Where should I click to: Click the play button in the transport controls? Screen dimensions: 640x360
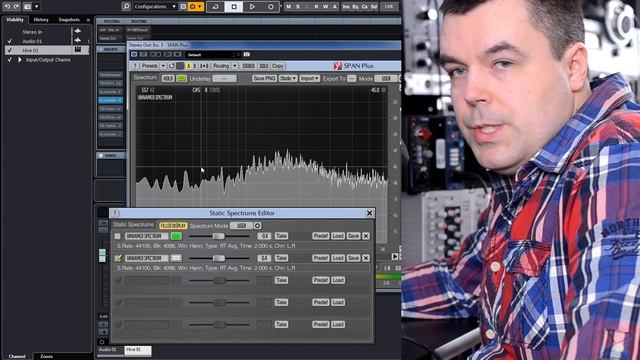[252, 7]
